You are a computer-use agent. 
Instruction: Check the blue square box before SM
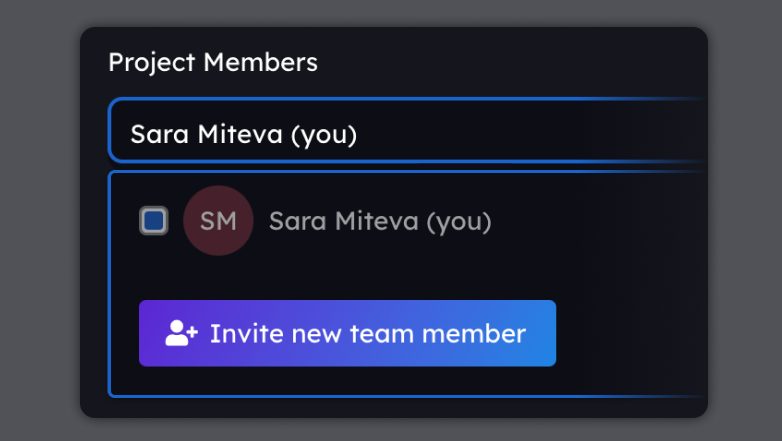click(154, 221)
